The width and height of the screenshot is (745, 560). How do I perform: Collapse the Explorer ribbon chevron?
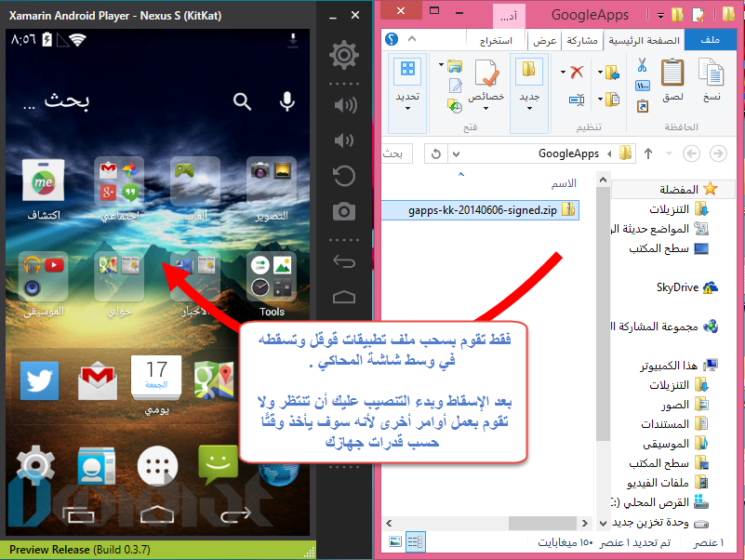pos(412,39)
